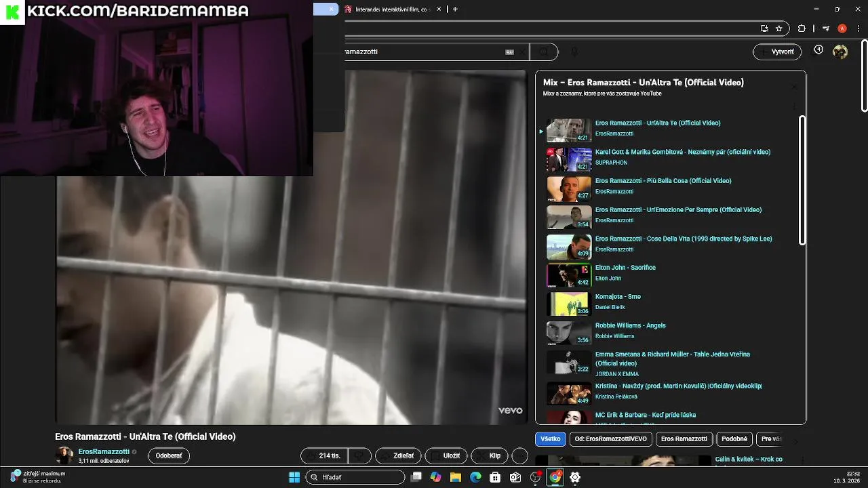Open YouTube account avatar menu
Image resolution: width=868 pixels, height=488 pixels.
840,52
